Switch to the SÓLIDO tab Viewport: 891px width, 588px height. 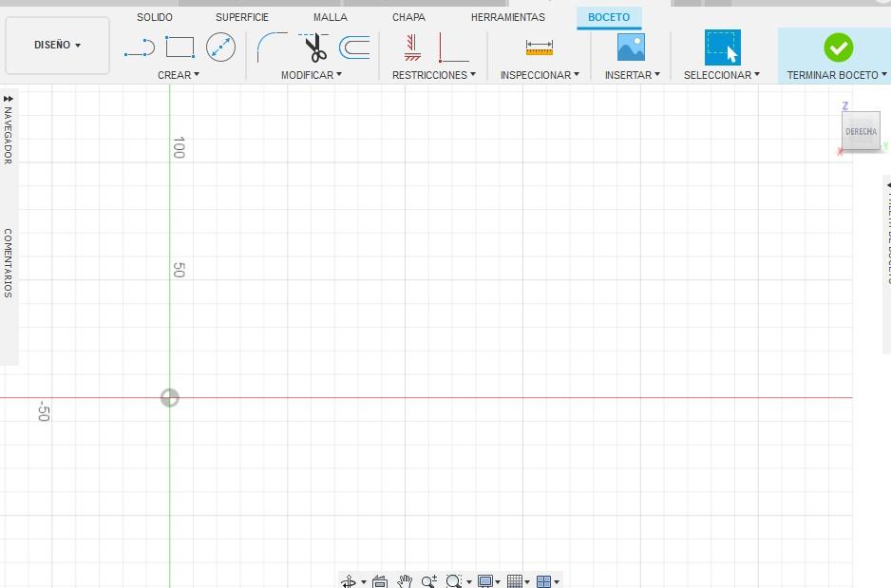(155, 17)
